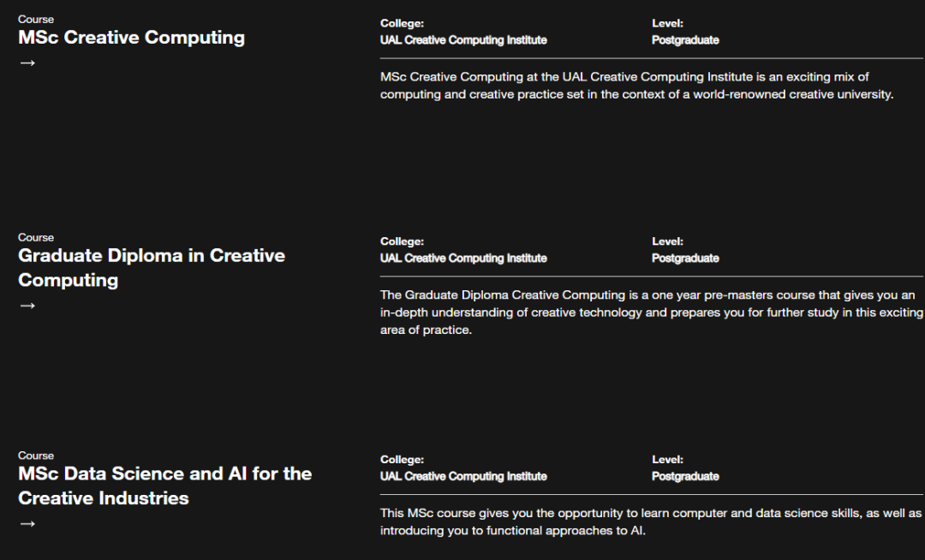Open MSc Data Science and AI course title
The image size is (925, 560).
tap(165, 486)
